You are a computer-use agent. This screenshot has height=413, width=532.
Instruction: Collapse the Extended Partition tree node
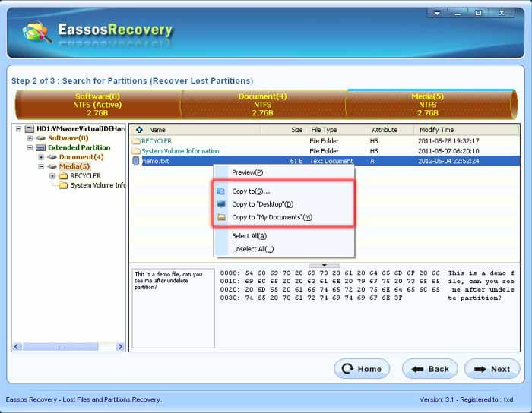pos(30,148)
